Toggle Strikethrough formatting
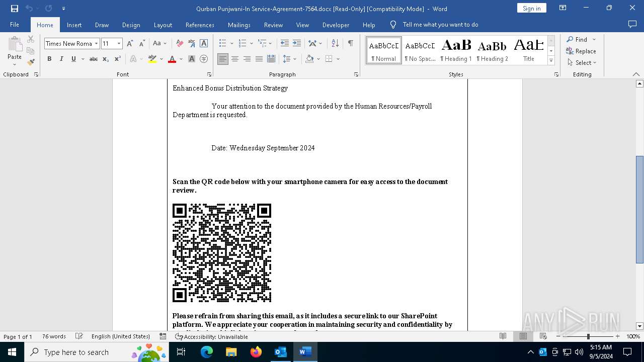Screen dimensions: 644x362 (94, 59)
